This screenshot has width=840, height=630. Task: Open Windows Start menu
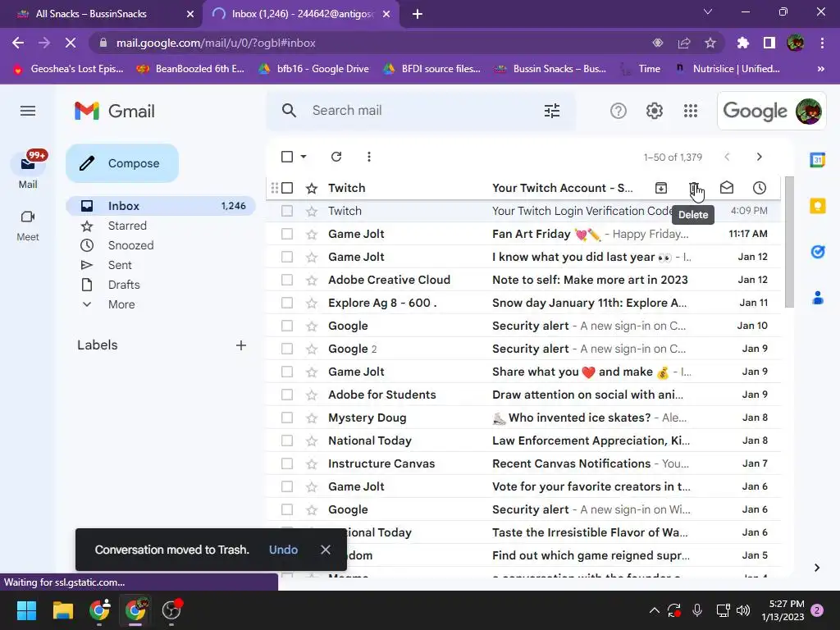click(x=26, y=610)
